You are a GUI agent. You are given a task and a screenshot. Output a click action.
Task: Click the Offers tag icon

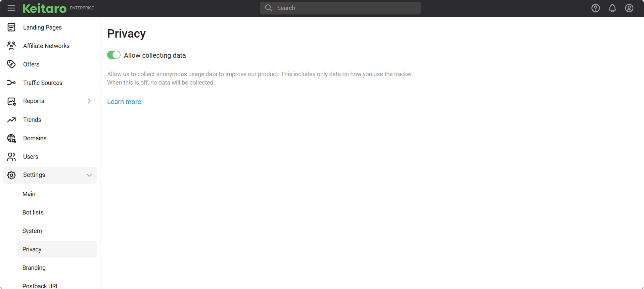pyautogui.click(x=11, y=64)
